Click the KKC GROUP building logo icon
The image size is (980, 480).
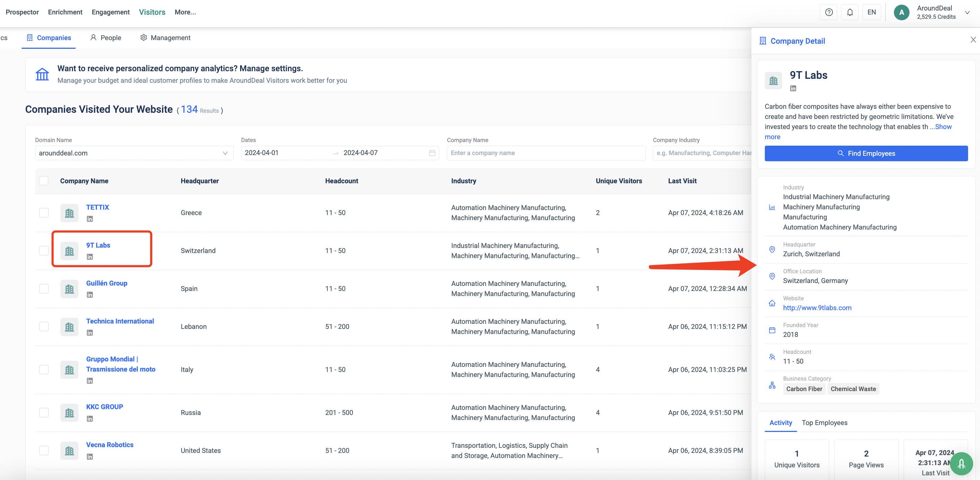coord(69,412)
